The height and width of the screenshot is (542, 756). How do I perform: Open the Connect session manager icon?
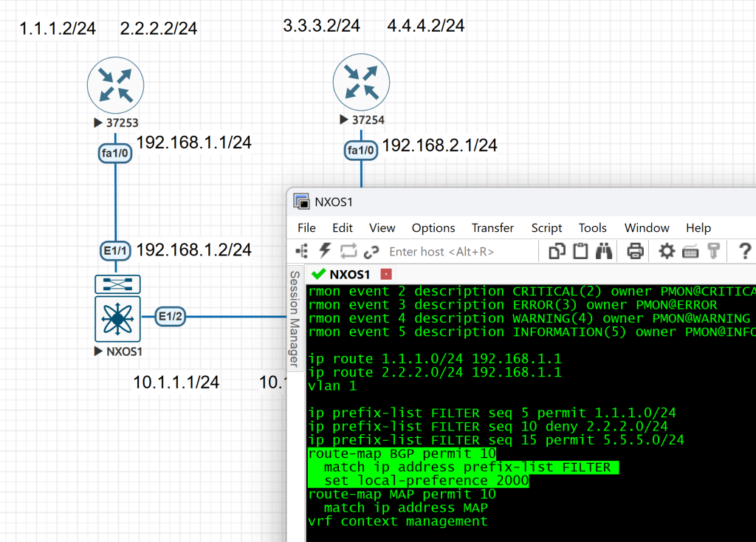[x=303, y=251]
